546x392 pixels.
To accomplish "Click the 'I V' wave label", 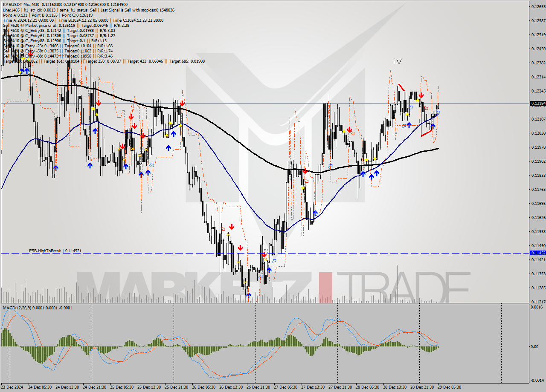I will click(397, 62).
